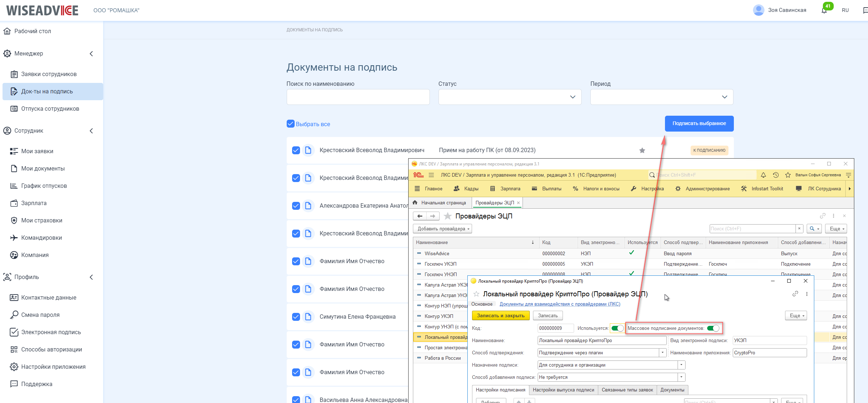Expand the Добавить провайдера dropdown button
The image size is (868, 403).
442,229
